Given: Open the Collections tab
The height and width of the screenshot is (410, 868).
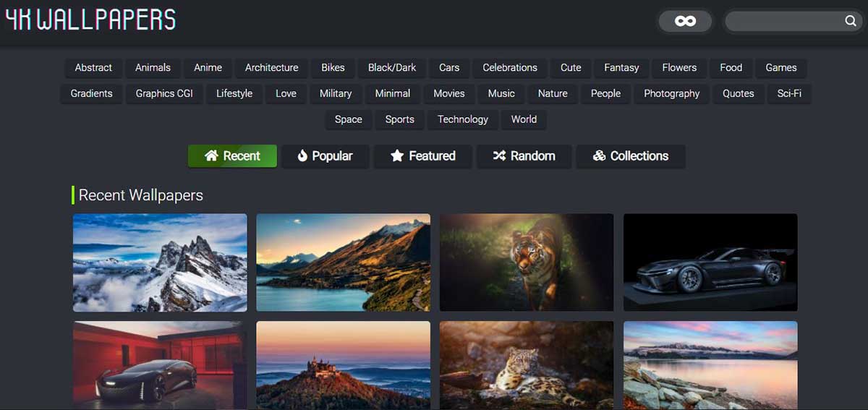Looking at the screenshot, I should pyautogui.click(x=630, y=156).
